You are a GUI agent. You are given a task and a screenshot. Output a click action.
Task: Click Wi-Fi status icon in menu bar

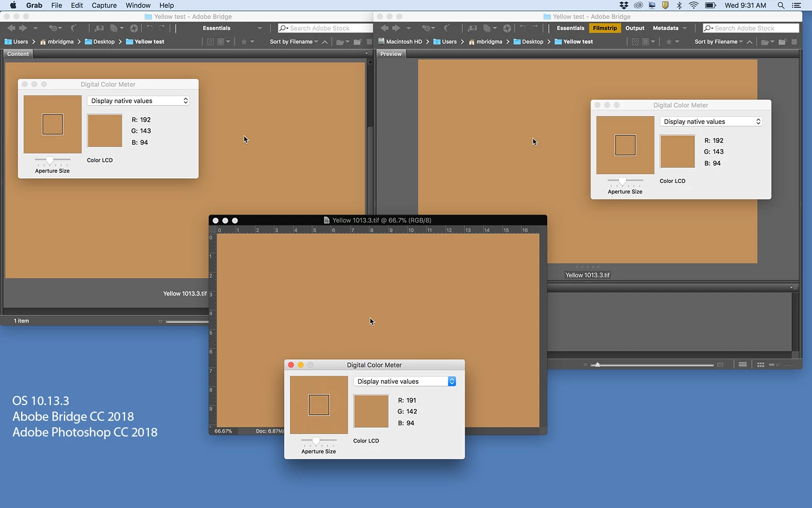(x=693, y=5)
